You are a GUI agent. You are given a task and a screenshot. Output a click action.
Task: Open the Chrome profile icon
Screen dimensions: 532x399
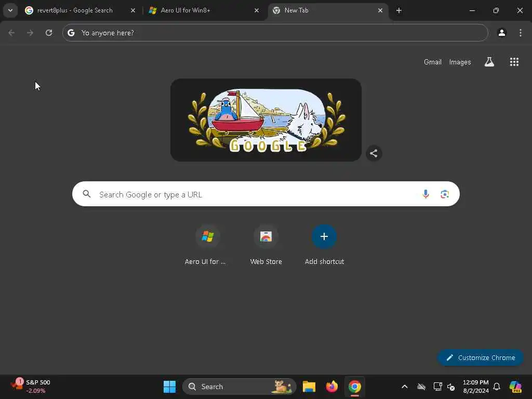[x=502, y=33]
